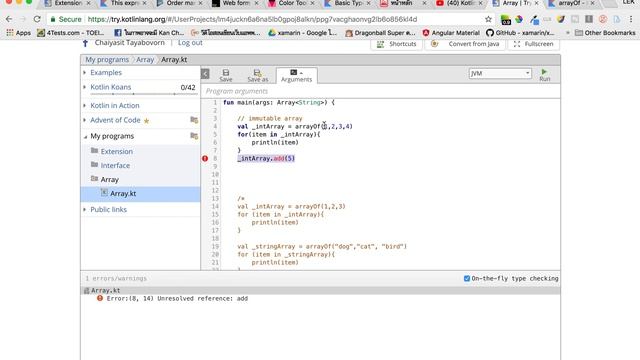Click browser back arrow
Viewport: 640px width, 360px height.
9,19
